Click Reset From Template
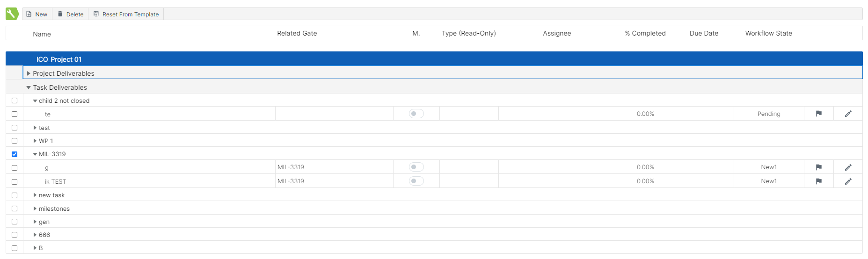The height and width of the screenshot is (259, 868). (126, 14)
